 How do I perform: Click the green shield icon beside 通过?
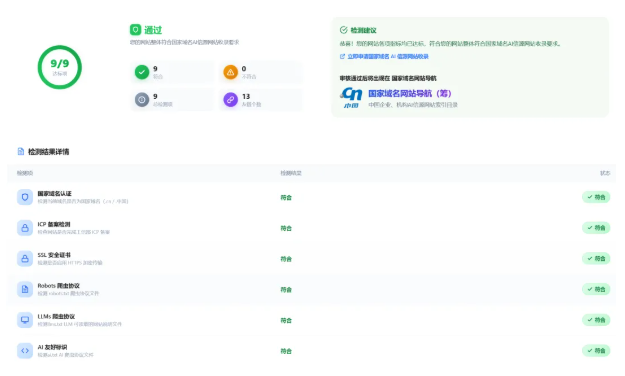click(135, 30)
